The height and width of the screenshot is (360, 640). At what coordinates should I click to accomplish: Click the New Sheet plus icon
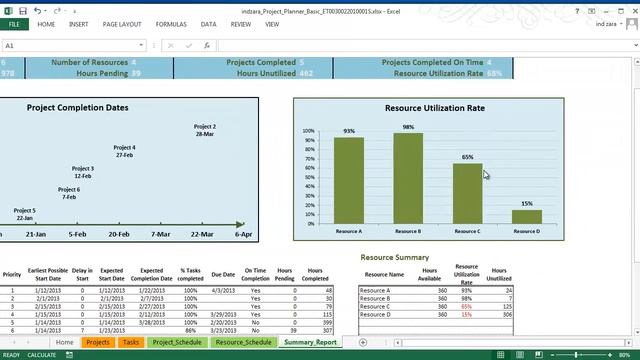[x=363, y=342]
